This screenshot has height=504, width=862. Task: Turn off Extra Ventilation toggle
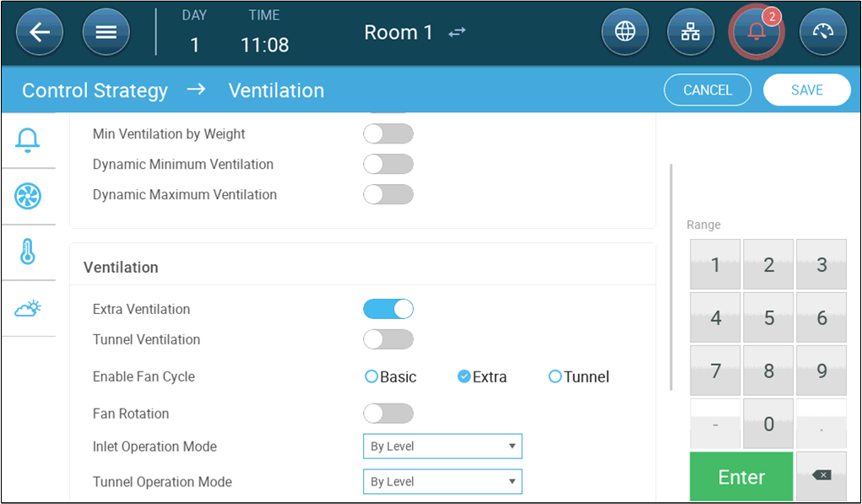click(x=388, y=309)
